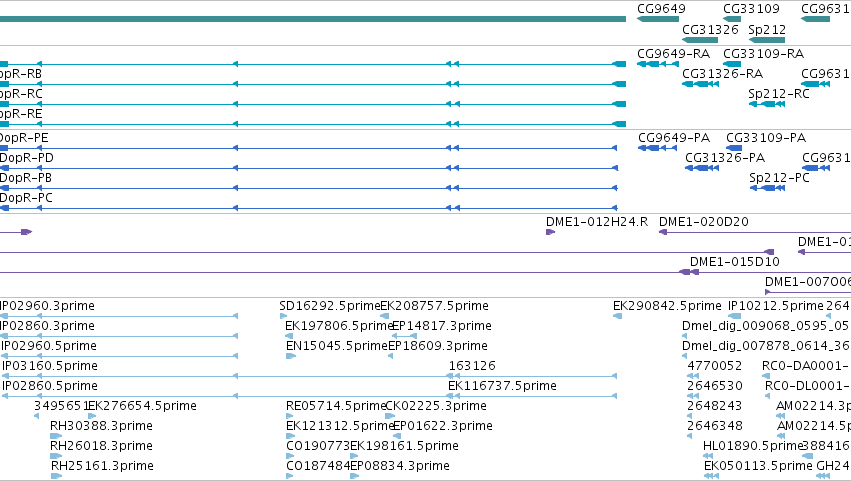Select the EK208757.5prime label
851x481 pixels.
coord(434,306)
